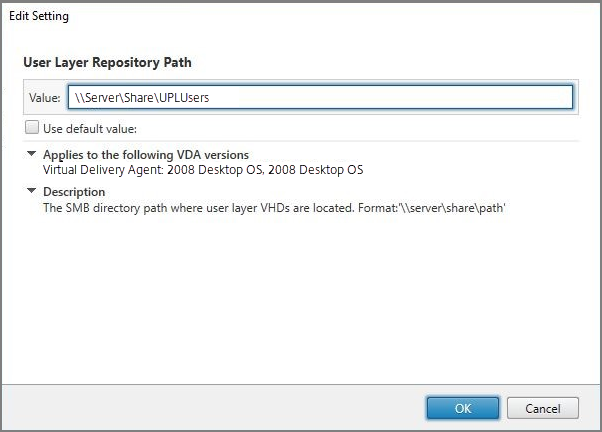
Task: Click the Edit Setting title bar
Action: [300, 17]
